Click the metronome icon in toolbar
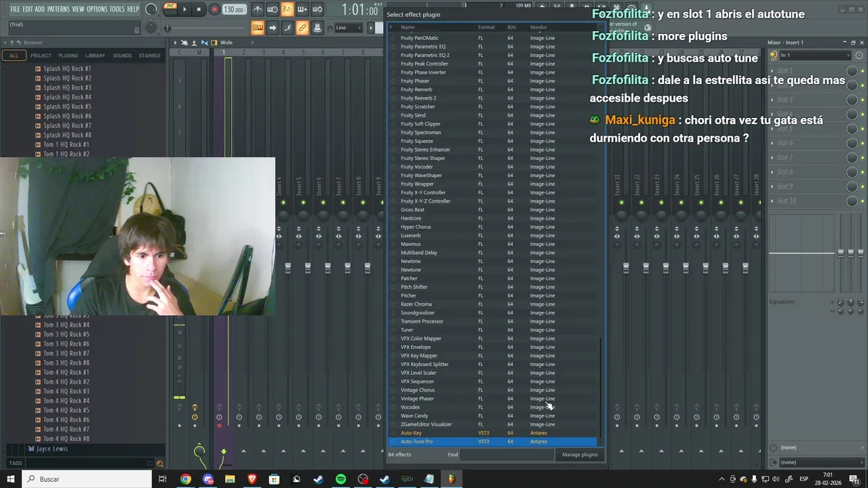 click(x=258, y=9)
